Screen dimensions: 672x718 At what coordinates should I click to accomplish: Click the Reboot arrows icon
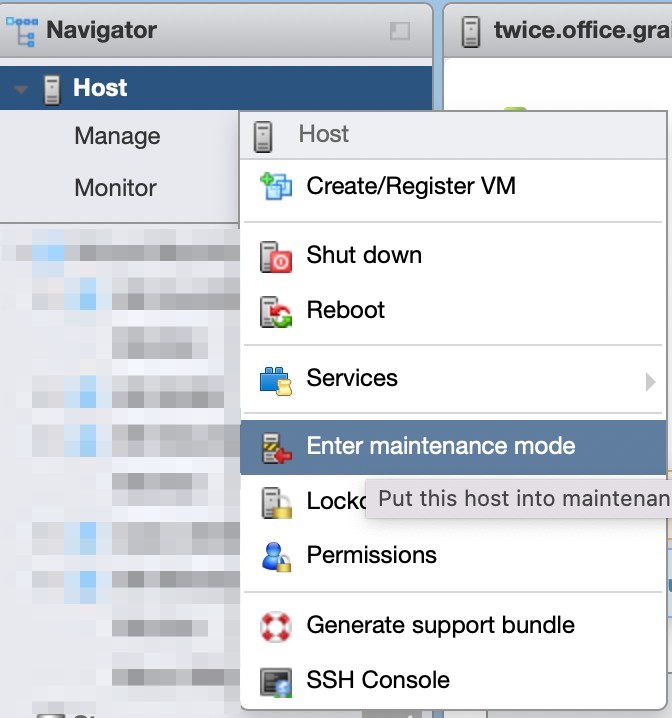(276, 312)
